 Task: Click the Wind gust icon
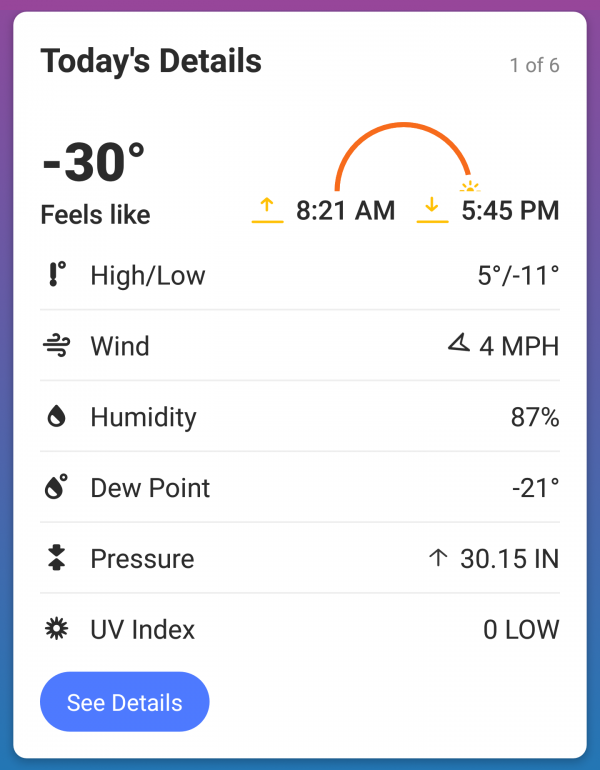[x=56, y=345]
